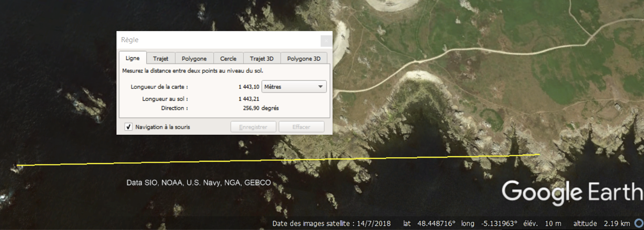The width and height of the screenshot is (644, 230).
Task: Click the Longueur de la carte label
Action: (159, 87)
